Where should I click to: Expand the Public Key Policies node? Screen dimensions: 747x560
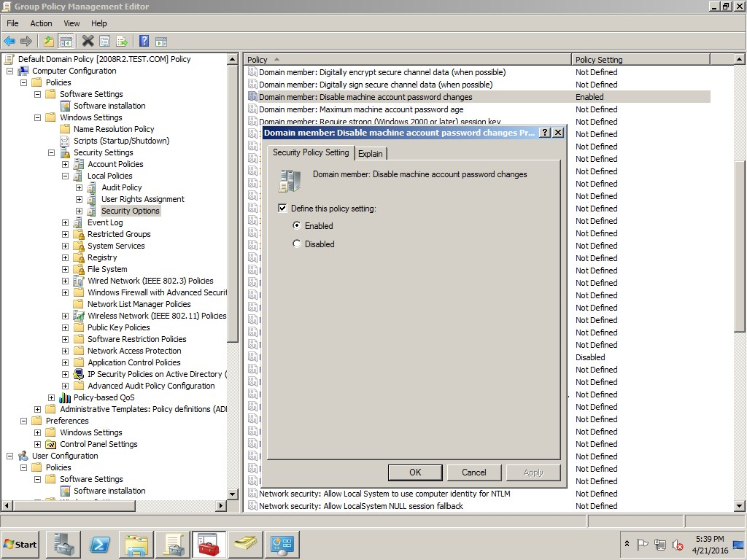65,327
